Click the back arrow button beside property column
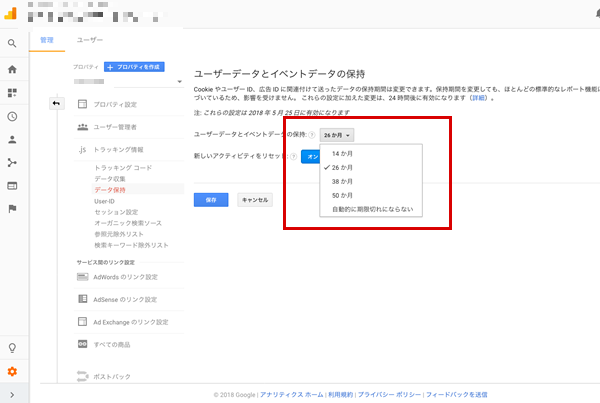 click(56, 103)
